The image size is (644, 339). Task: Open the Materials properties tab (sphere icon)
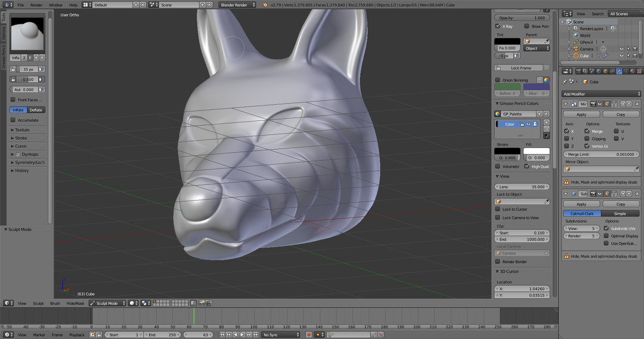[633, 72]
